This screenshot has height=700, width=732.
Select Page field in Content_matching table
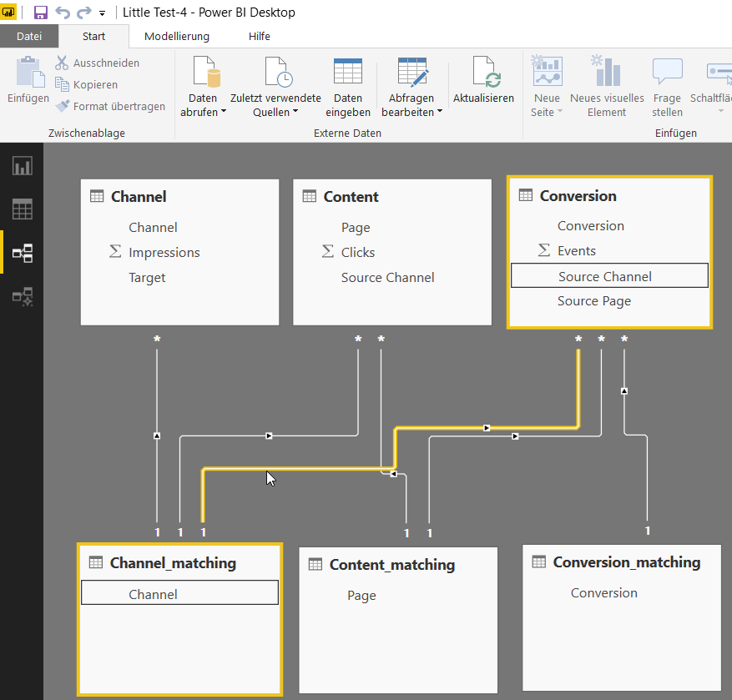[361, 596]
